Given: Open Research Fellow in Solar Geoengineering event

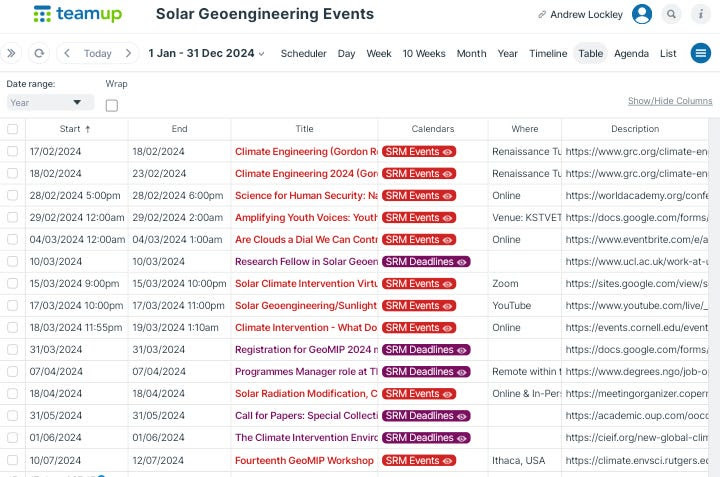Looking at the screenshot, I should tap(306, 261).
